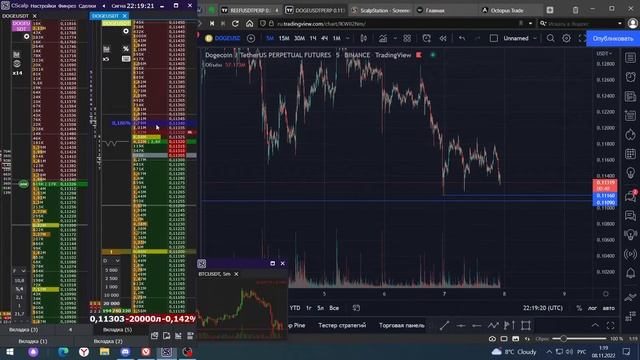Viewport: 640px width, 360px height.
Task: Enter fullscreen mode in TradingView toolbar
Action: point(582,38)
